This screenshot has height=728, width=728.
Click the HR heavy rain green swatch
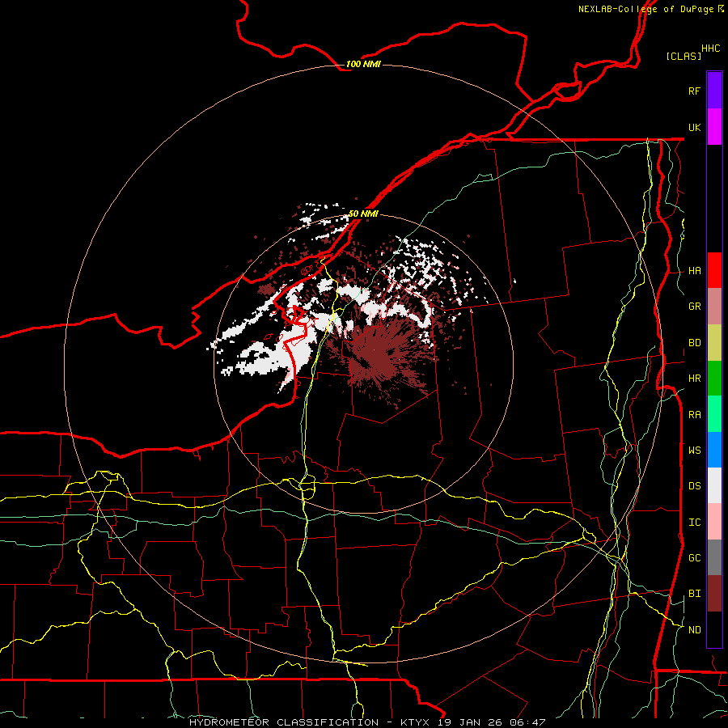point(714,379)
